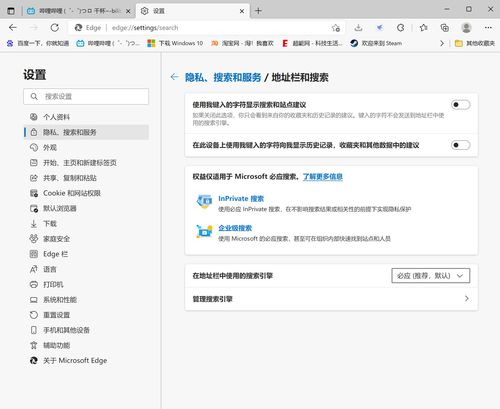This screenshot has height=409, width=500.
Task: Open 语言 settings section
Action: (x=86, y=269)
